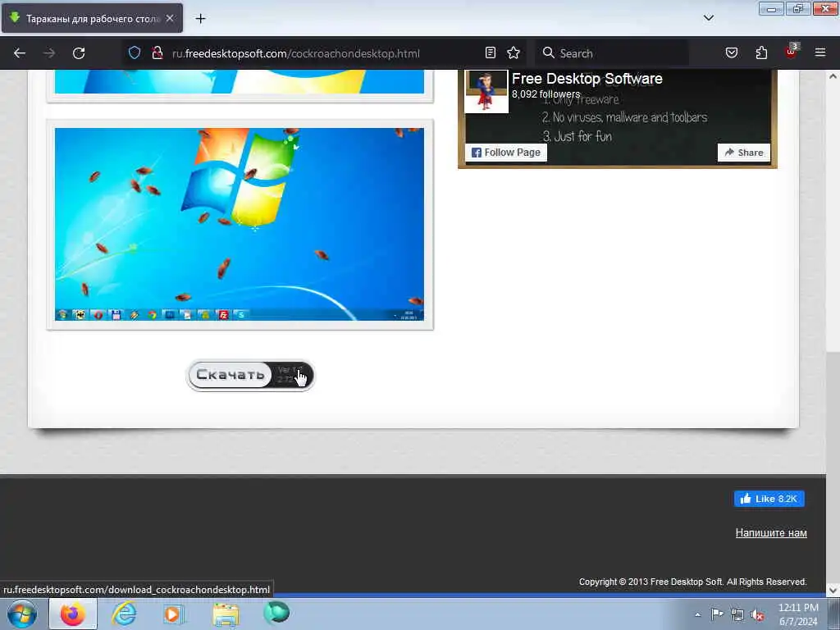The image size is (840, 630).
Task: Click the forward navigation arrow
Action: pyautogui.click(x=49, y=53)
